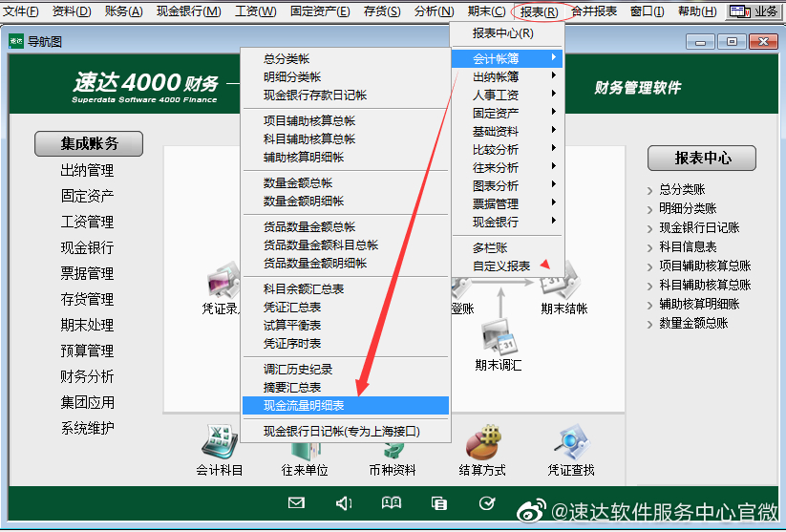Click the 业务 toolbar button at top right

click(x=755, y=11)
